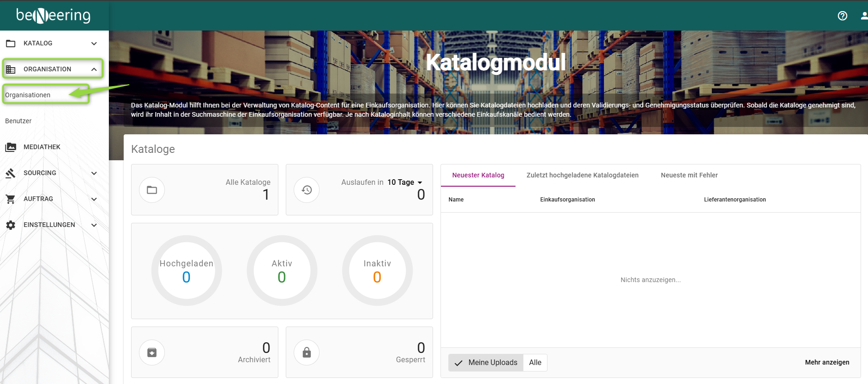Open the Neueste mit Fehler tab

(689, 175)
